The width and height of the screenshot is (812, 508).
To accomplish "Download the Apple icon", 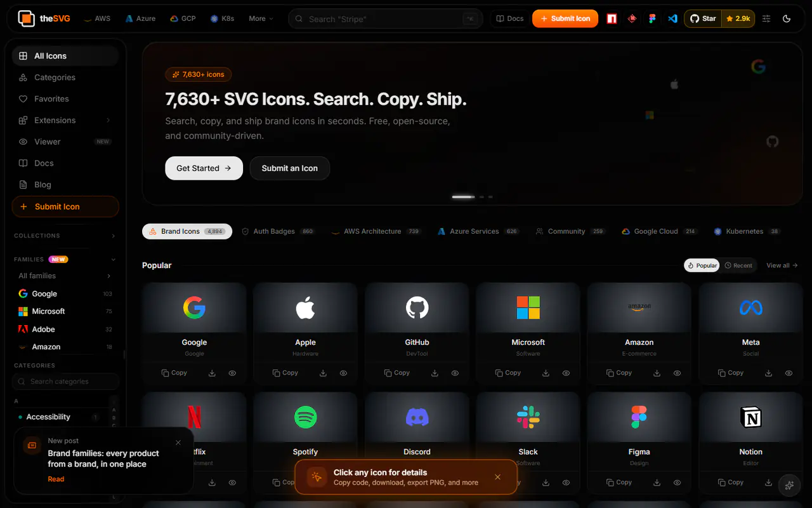I will tap(323, 373).
